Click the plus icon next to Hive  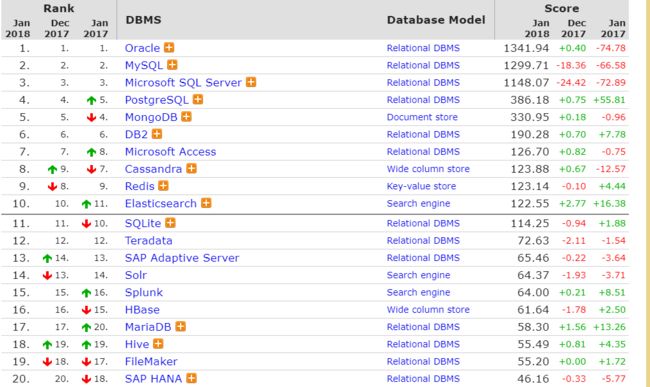click(158, 344)
